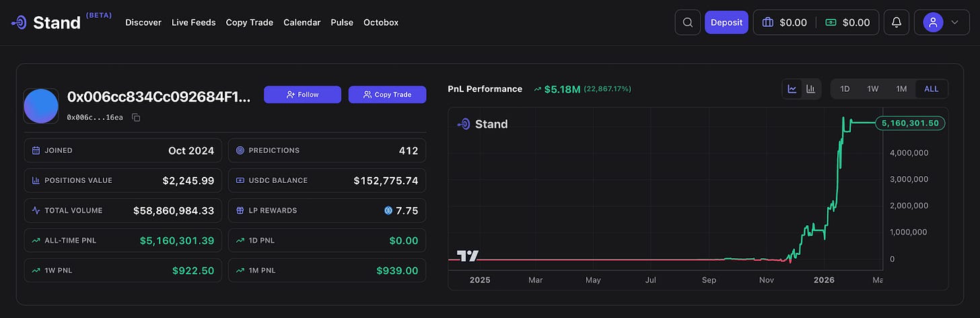This screenshot has width=980, height=318.
Task: Click the Deposit button
Action: [x=726, y=22]
